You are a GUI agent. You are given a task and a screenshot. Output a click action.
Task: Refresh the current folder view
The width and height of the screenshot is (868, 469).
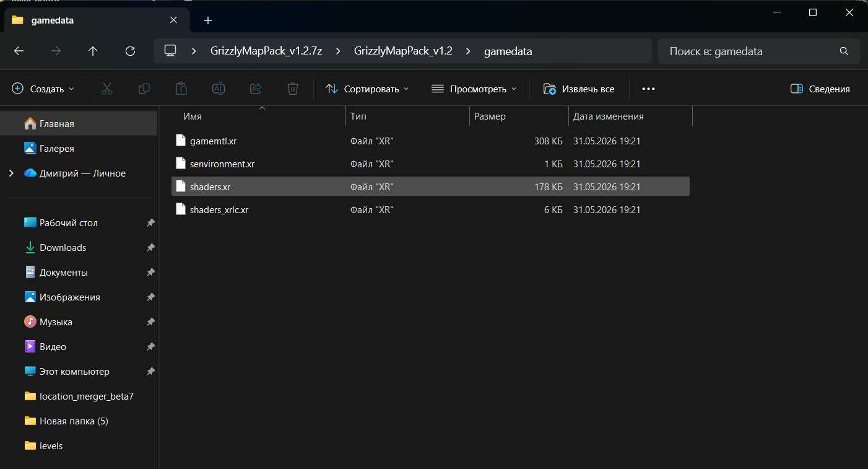130,51
